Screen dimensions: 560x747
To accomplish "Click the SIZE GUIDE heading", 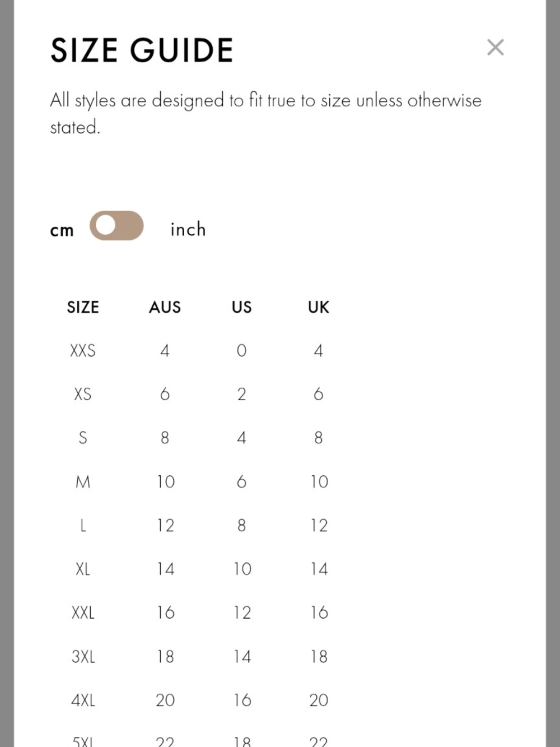I will coord(142,50).
